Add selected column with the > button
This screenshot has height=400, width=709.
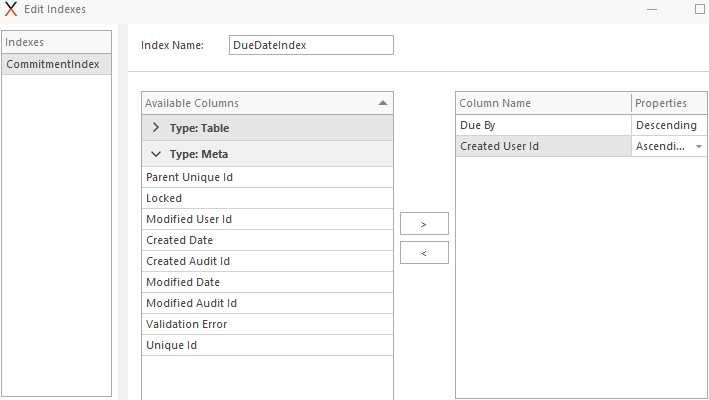424,224
